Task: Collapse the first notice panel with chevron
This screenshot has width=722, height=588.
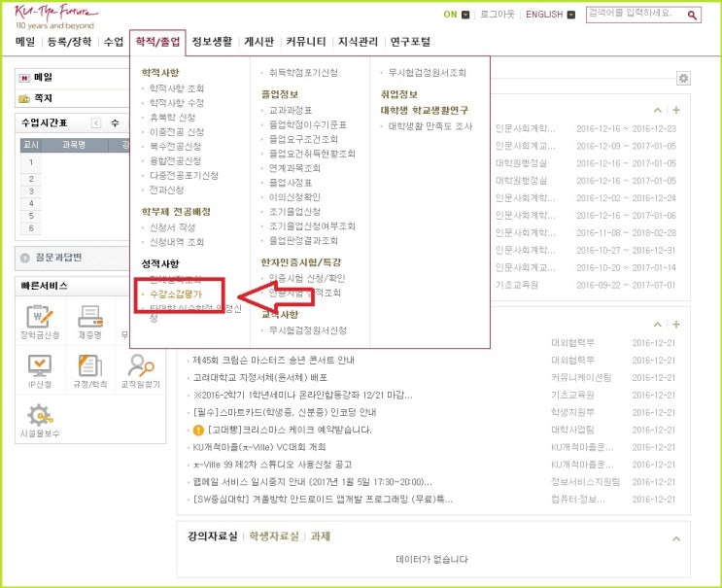Action: click(658, 110)
